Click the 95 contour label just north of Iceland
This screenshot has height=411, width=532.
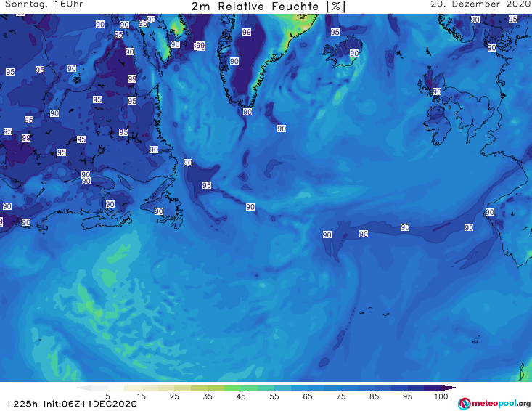pyautogui.click(x=335, y=32)
